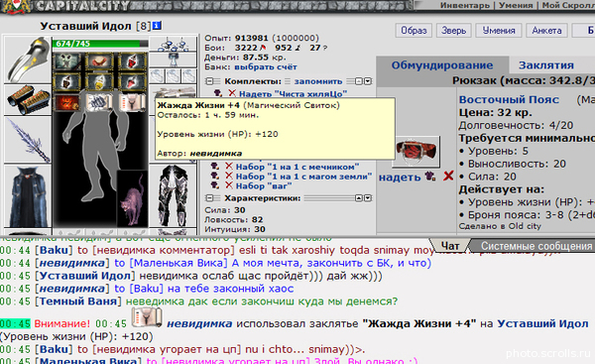This screenshot has height=364, width=595.
Task: Remove set Набор "ваг" with red X
Action: pos(229,185)
